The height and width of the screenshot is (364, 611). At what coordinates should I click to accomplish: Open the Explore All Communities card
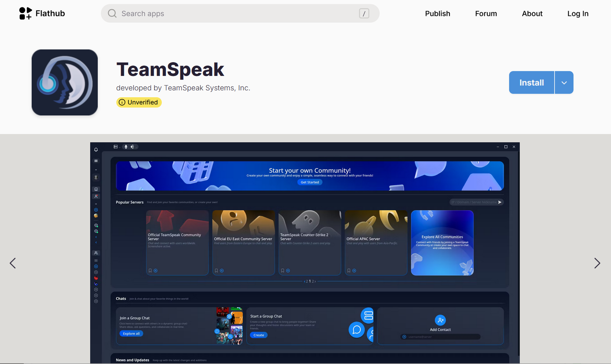[442, 243]
